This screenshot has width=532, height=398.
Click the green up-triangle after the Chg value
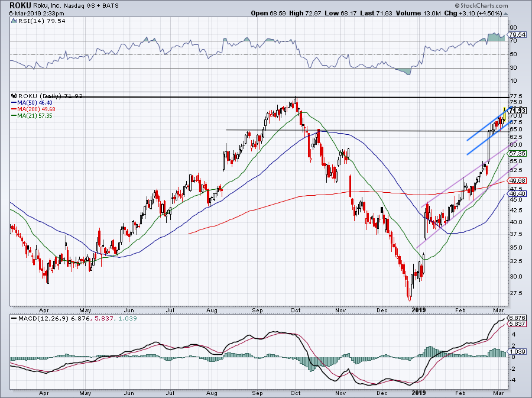[x=505, y=14]
